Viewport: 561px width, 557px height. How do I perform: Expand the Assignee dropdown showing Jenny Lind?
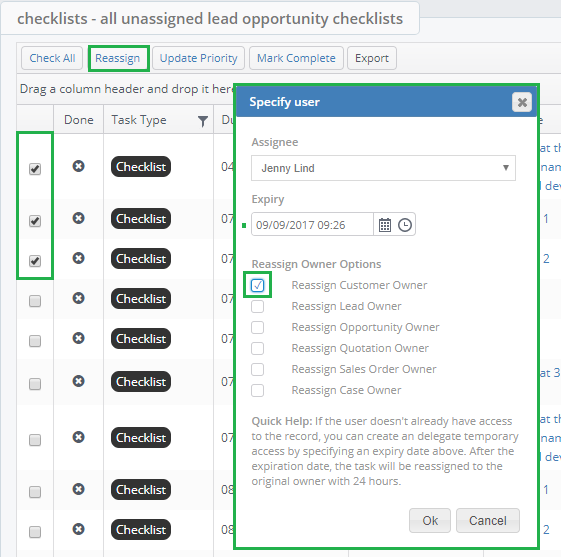(x=383, y=168)
